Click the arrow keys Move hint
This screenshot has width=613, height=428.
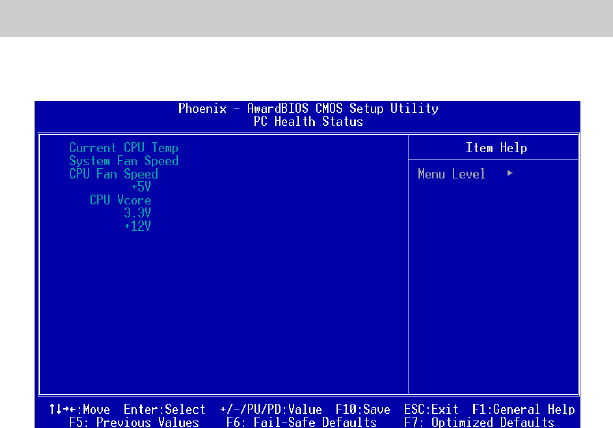[x=79, y=409]
